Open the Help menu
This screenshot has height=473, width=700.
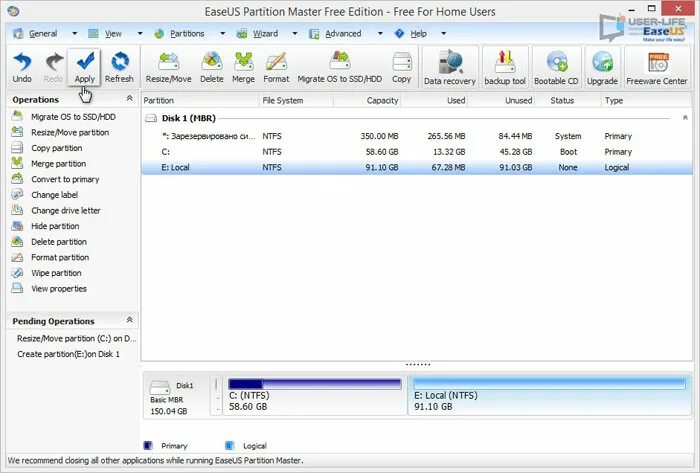click(x=418, y=33)
